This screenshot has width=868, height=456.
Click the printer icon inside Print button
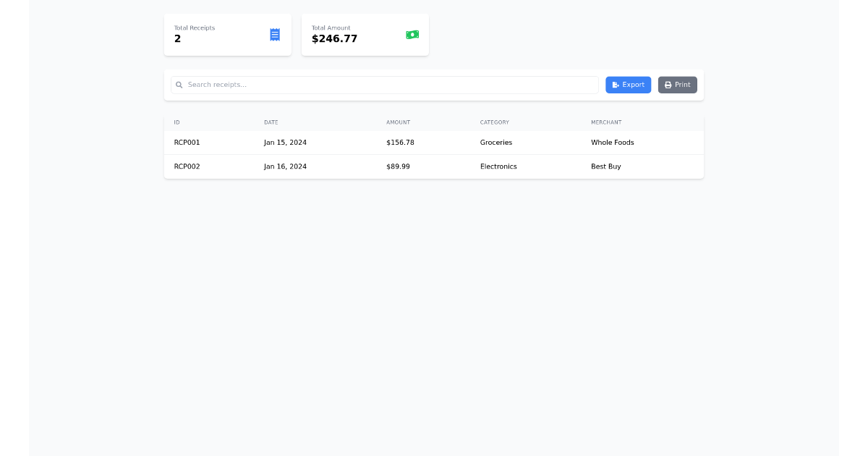[x=667, y=85]
